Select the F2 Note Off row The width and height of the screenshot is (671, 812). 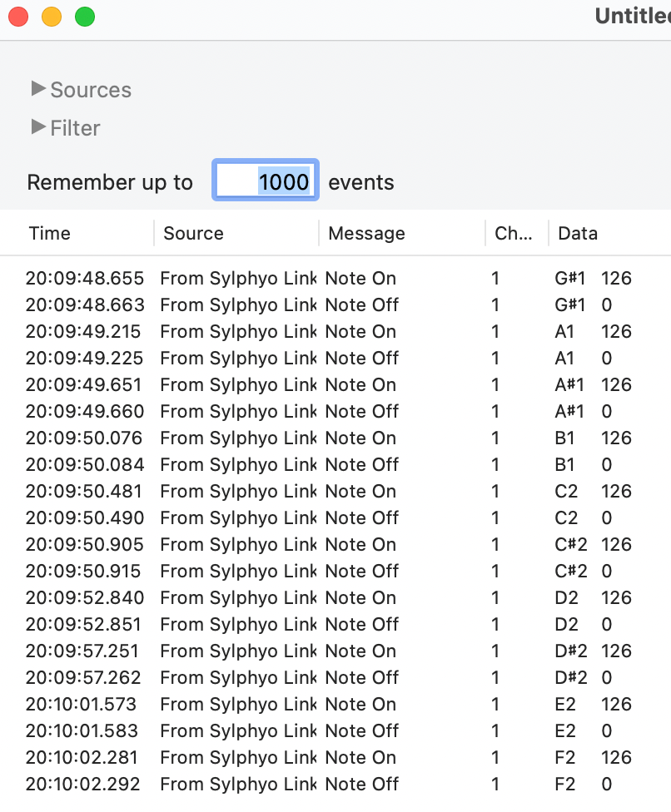pos(333,784)
